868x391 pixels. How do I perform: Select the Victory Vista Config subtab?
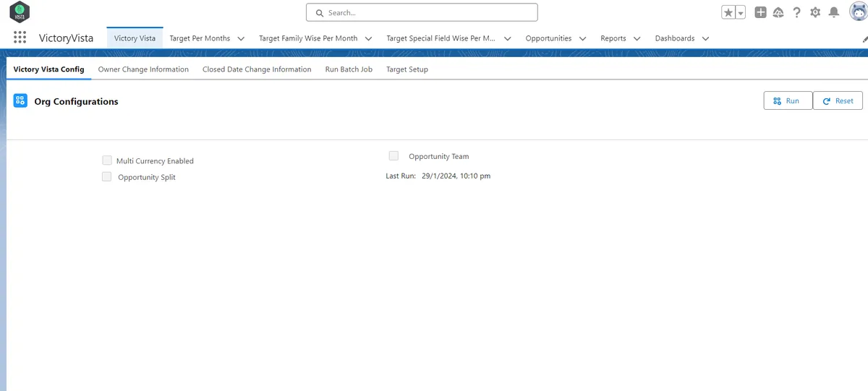click(48, 69)
